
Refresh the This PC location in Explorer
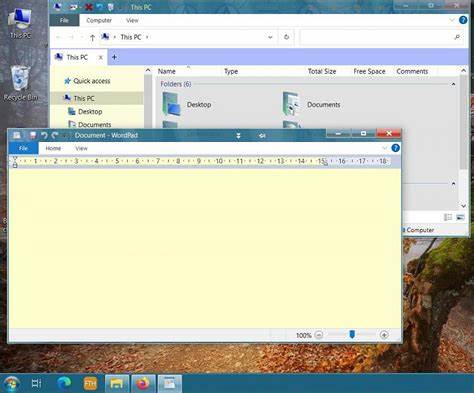tap(286, 37)
